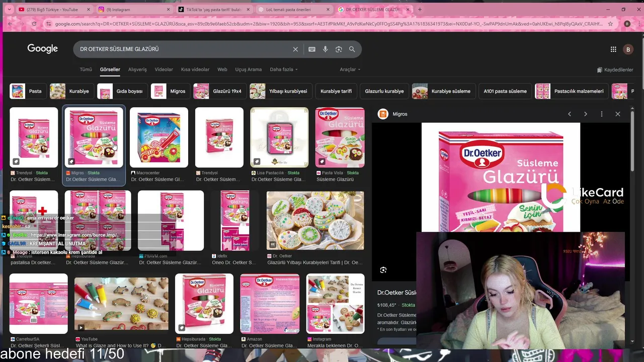Image resolution: width=644 pixels, height=362 pixels.
Task: Open the first Trendyol glazür image result
Action: 34,137
